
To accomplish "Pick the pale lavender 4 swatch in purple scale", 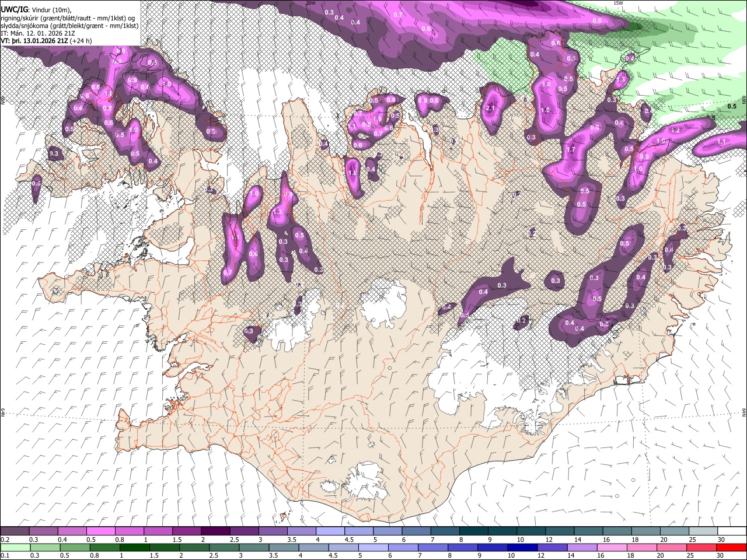I will click(x=330, y=531).
